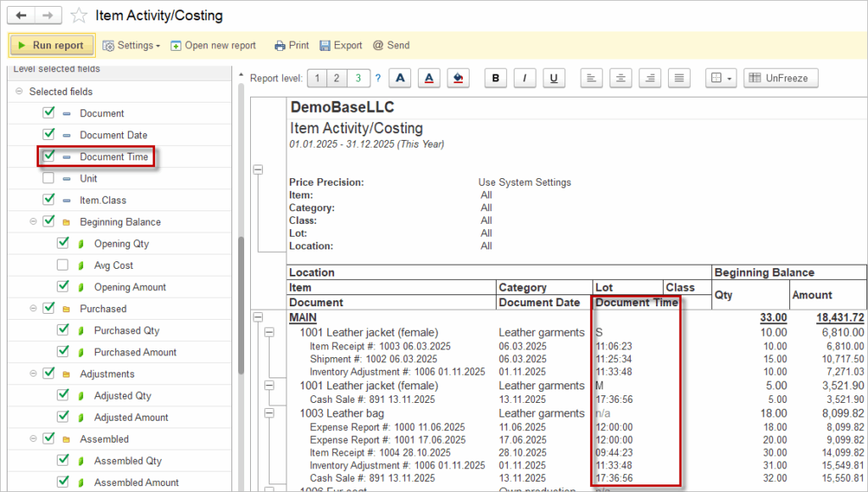Click the UnFreeze button
The width and height of the screenshot is (868, 492).
(781, 78)
